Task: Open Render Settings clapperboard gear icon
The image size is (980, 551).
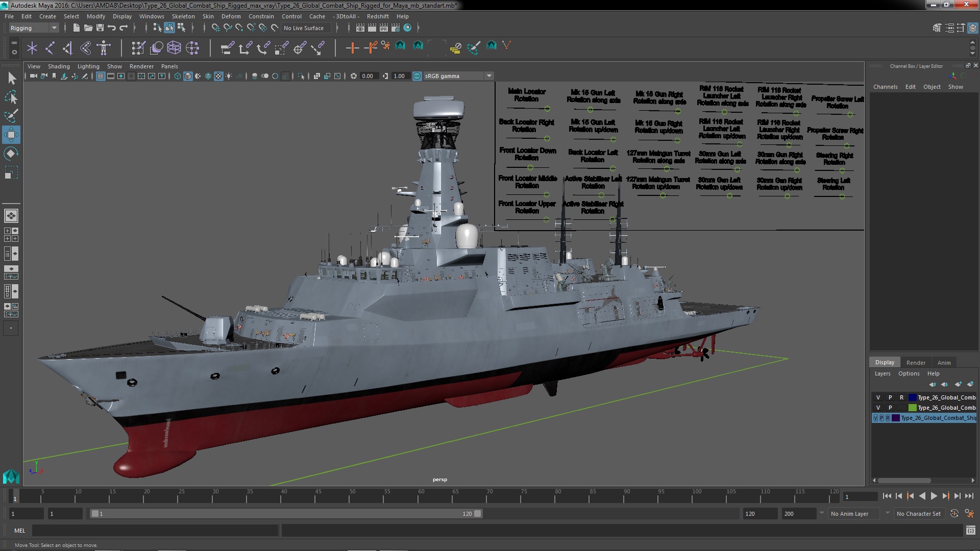Action: 396,28
